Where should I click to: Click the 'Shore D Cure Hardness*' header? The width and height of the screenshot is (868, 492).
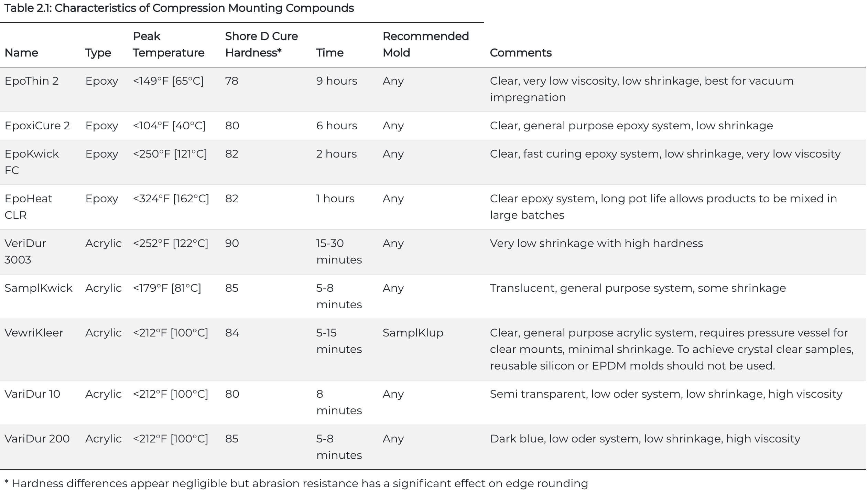(x=261, y=44)
